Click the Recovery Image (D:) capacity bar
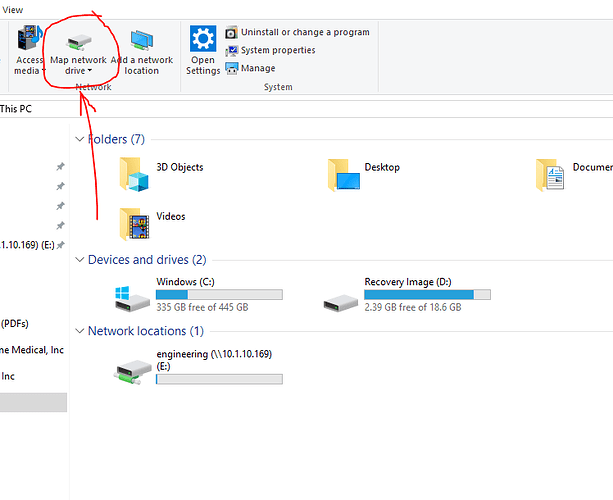The height and width of the screenshot is (500, 613). point(427,294)
